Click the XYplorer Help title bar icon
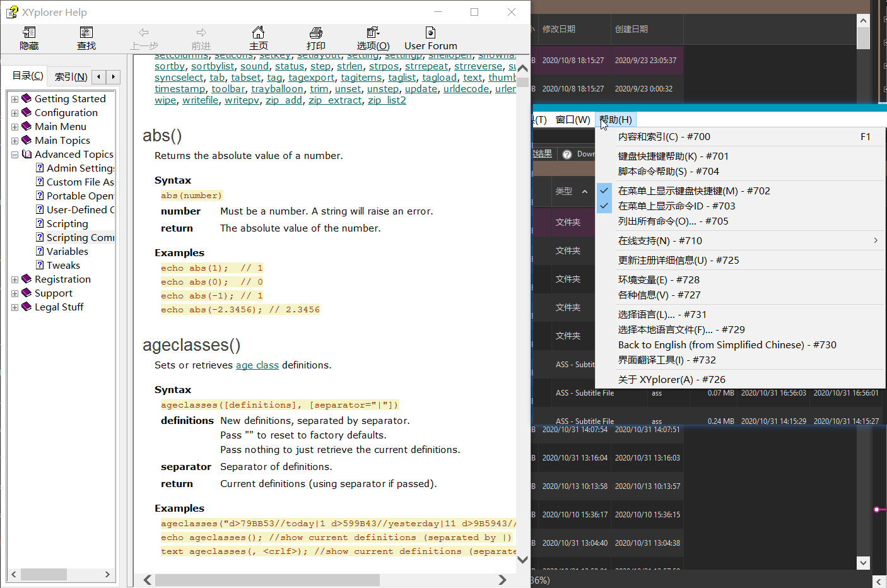The image size is (887, 588). click(x=12, y=12)
